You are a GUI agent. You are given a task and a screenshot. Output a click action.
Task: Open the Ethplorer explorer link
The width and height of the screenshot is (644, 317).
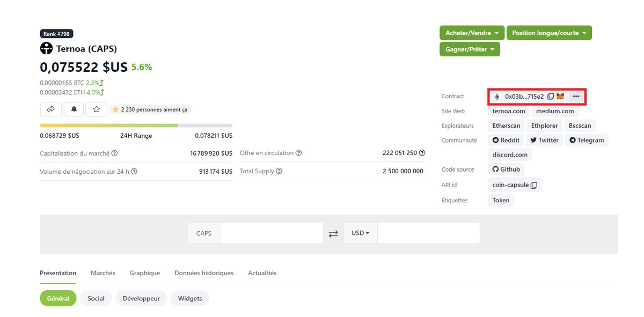[x=544, y=126]
